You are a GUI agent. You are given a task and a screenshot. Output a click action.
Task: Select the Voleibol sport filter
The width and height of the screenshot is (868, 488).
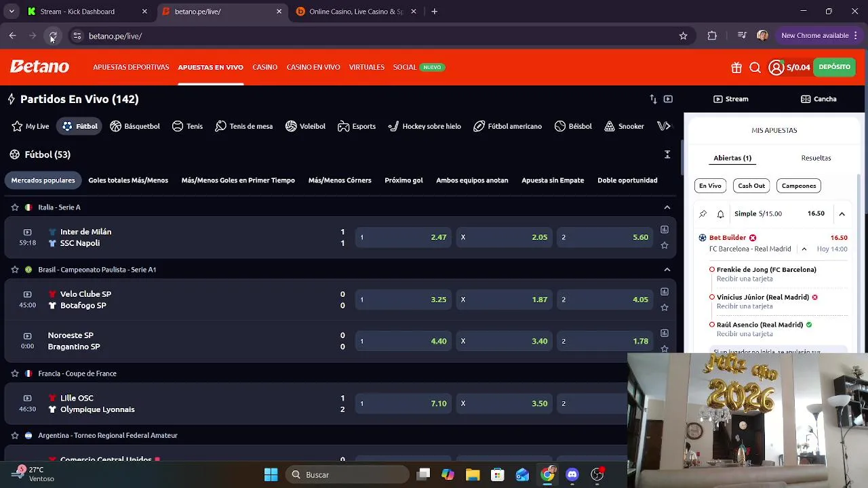305,126
